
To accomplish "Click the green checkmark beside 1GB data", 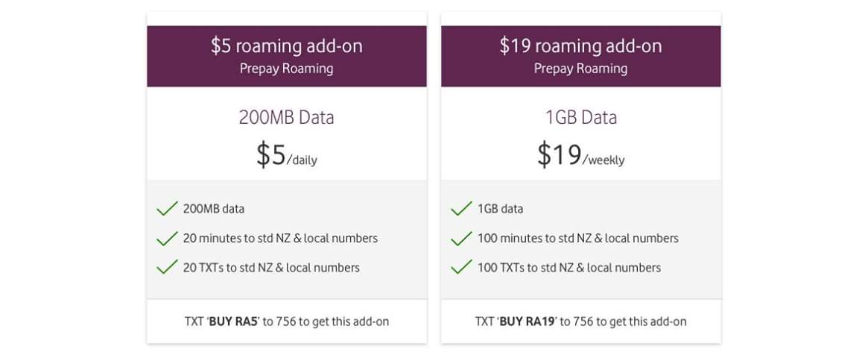I will [461, 209].
